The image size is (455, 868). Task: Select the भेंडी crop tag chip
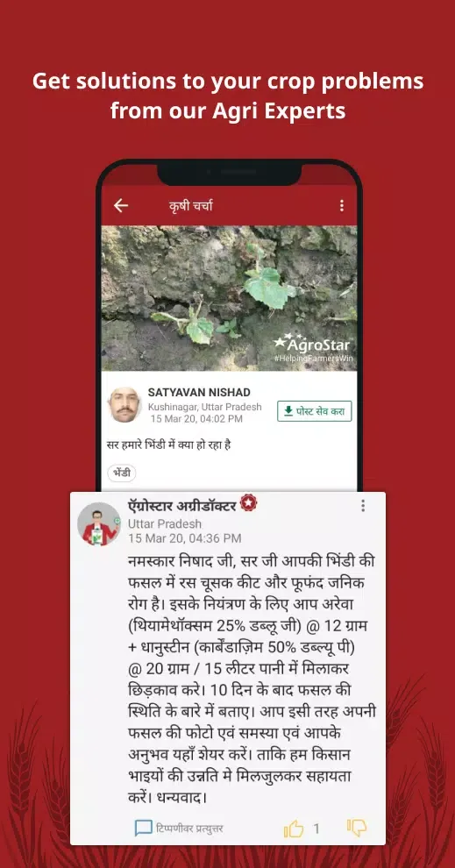click(121, 473)
